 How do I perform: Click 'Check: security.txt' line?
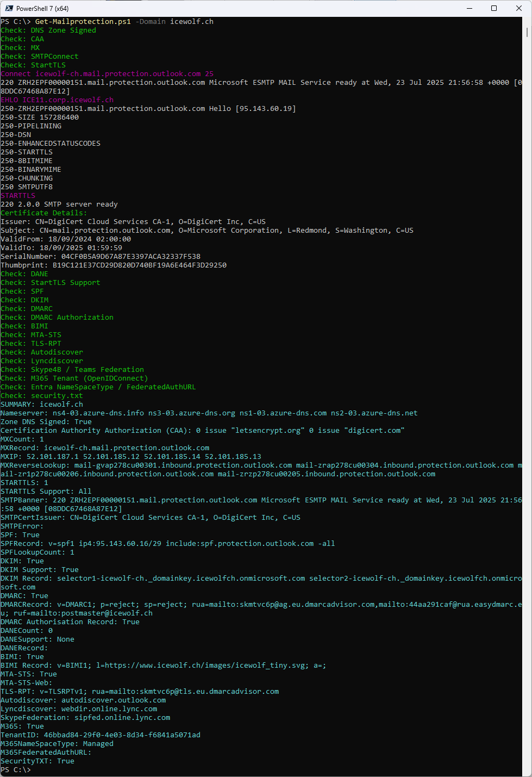tap(42, 396)
